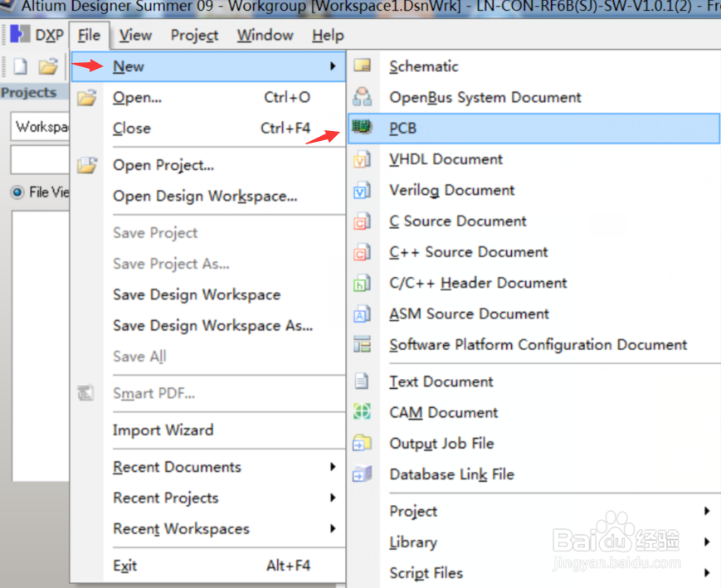Open the Workspace combo box
The width and height of the screenshot is (721, 588).
pyautogui.click(x=40, y=126)
